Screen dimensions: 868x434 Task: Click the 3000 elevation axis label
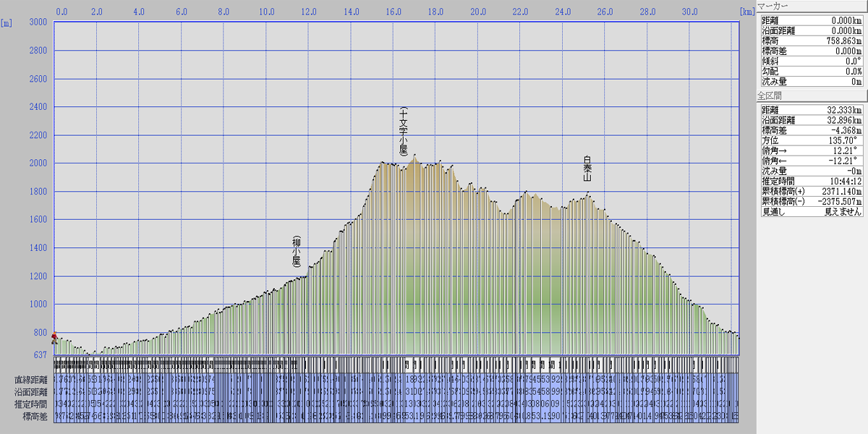37,22
